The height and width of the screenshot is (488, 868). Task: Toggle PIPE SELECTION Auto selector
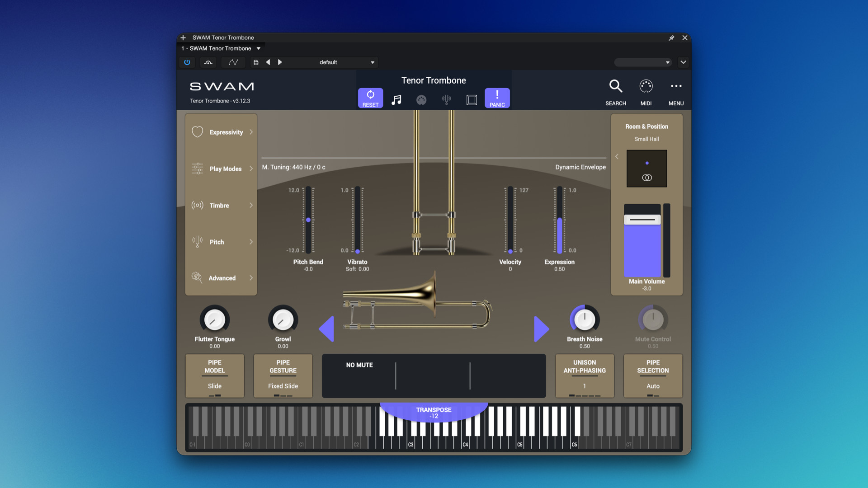tap(653, 376)
